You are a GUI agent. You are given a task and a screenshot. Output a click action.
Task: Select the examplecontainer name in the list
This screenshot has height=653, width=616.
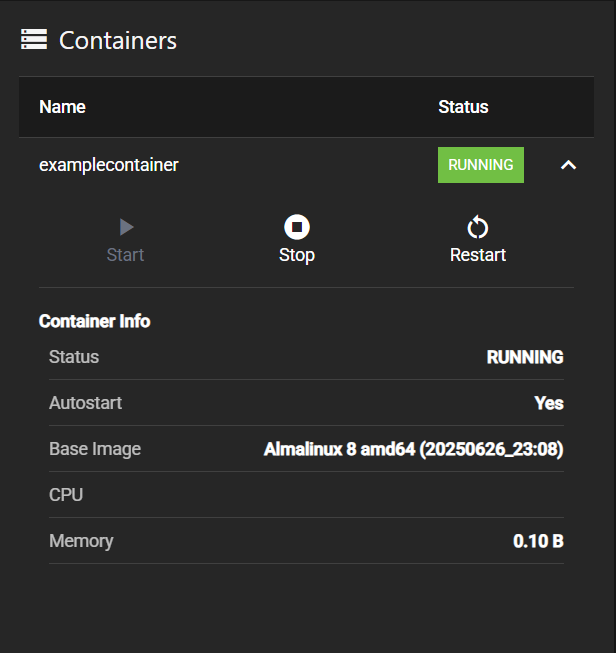(x=108, y=165)
